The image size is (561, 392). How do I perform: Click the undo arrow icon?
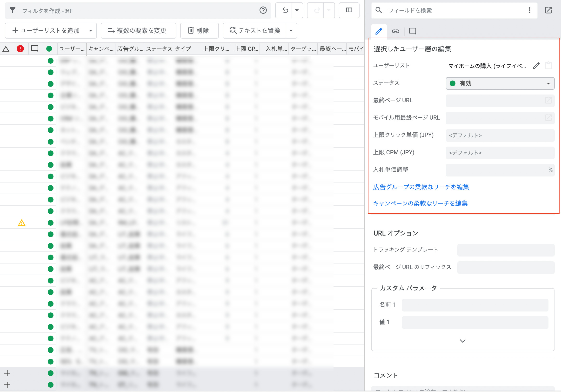coord(285,10)
